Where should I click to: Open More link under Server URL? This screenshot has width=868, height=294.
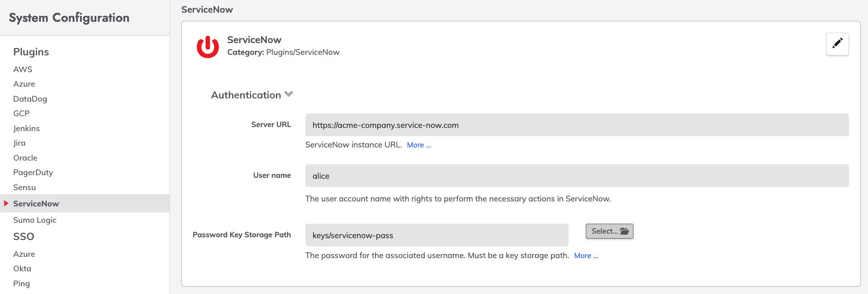click(x=419, y=145)
